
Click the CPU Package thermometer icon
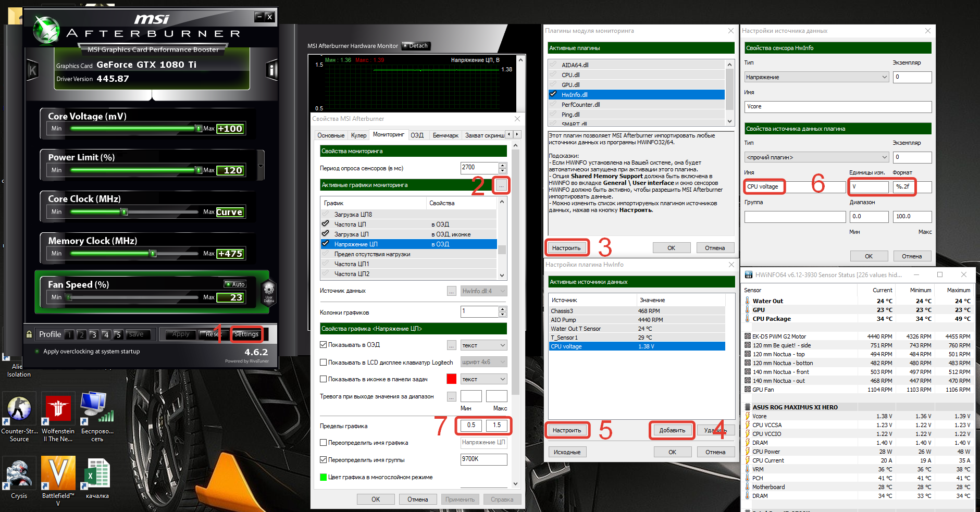click(748, 319)
